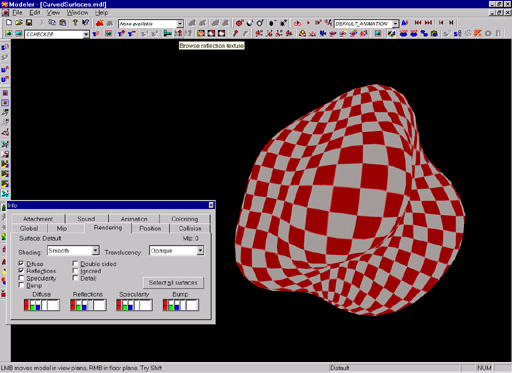512x373 pixels.
Task: Click the previous frame icon
Action: (441, 23)
